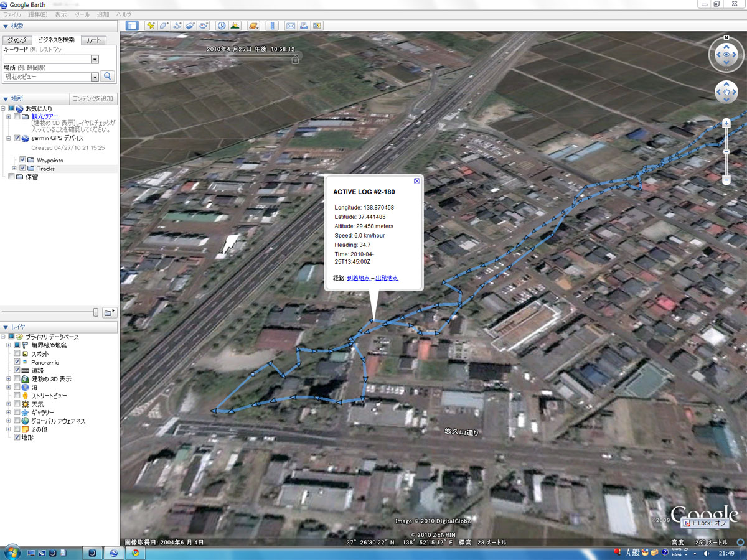Open the ツール menu
The image size is (747, 560).
82,14
